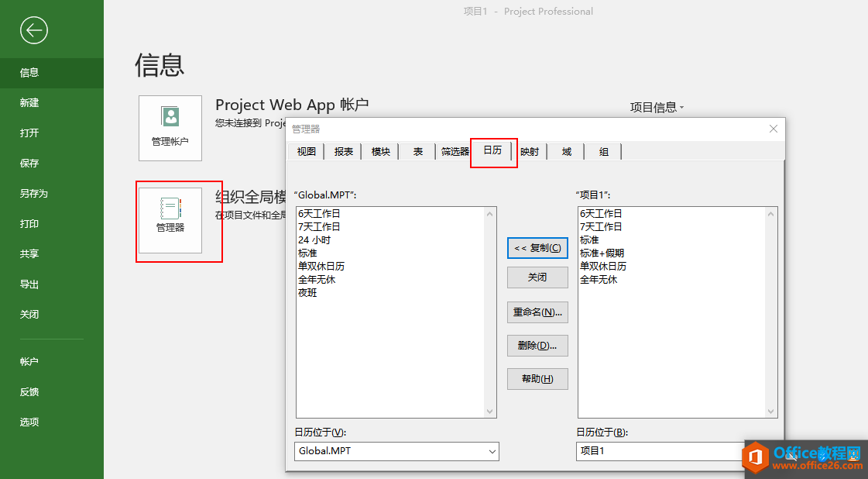This screenshot has width=868, height=479.
Task: Switch to the 视图 tab
Action: [x=305, y=152]
